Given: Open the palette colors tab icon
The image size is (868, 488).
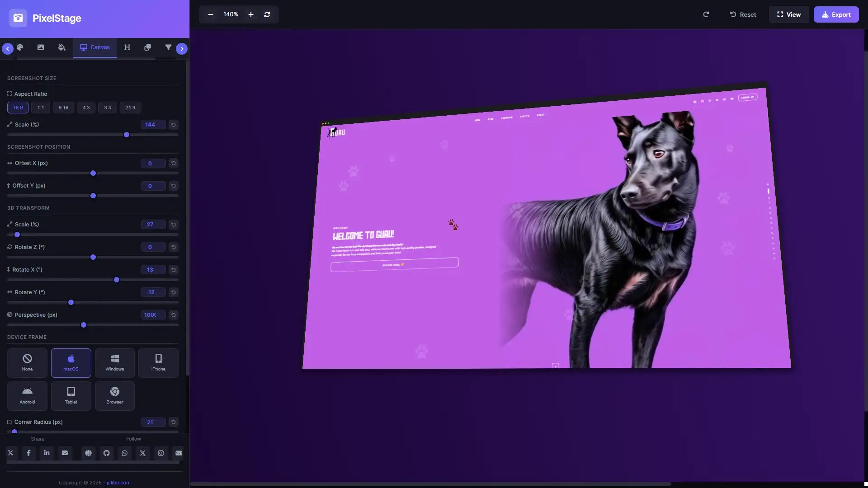Looking at the screenshot, I should click(20, 47).
